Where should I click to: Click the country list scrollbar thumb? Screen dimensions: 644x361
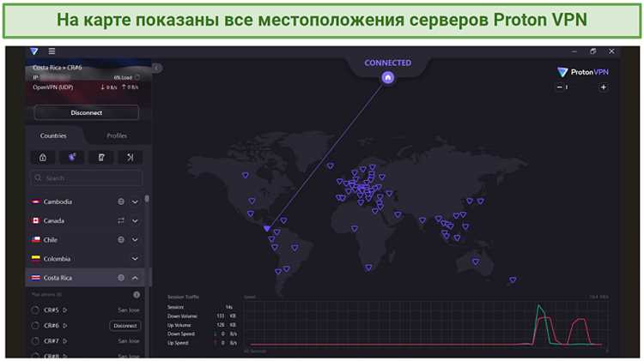coord(147,200)
